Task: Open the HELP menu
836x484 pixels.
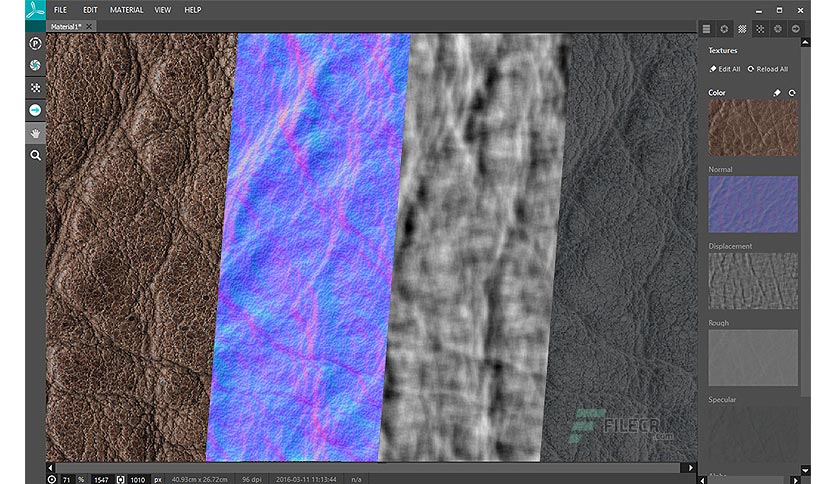Action: point(192,10)
